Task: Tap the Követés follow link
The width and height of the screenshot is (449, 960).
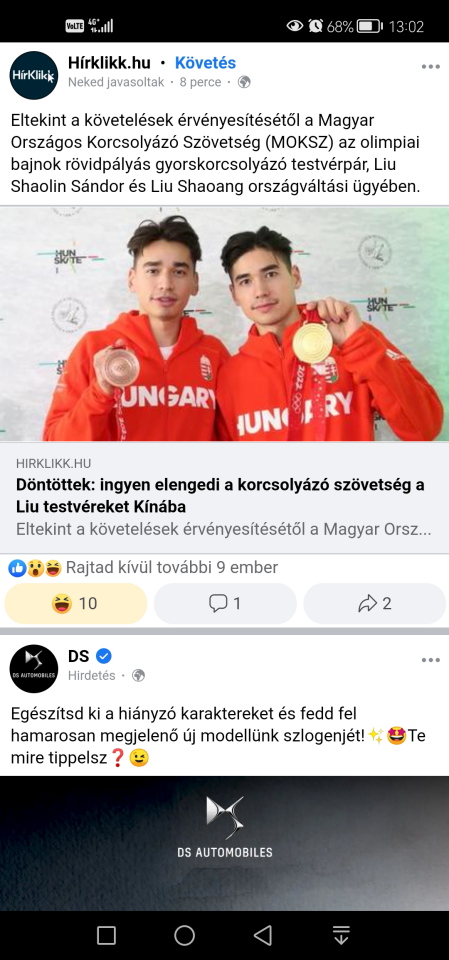Action: [x=205, y=62]
